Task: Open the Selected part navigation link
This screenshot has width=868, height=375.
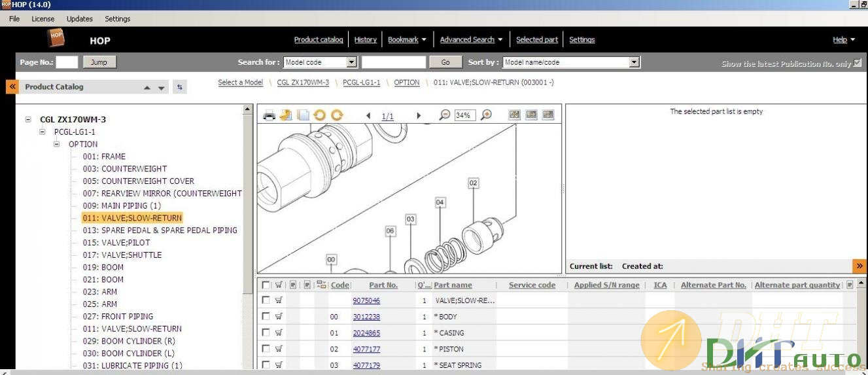Action: [537, 40]
